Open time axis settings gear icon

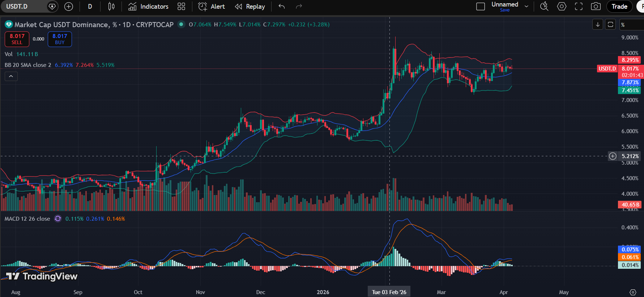pos(632,292)
